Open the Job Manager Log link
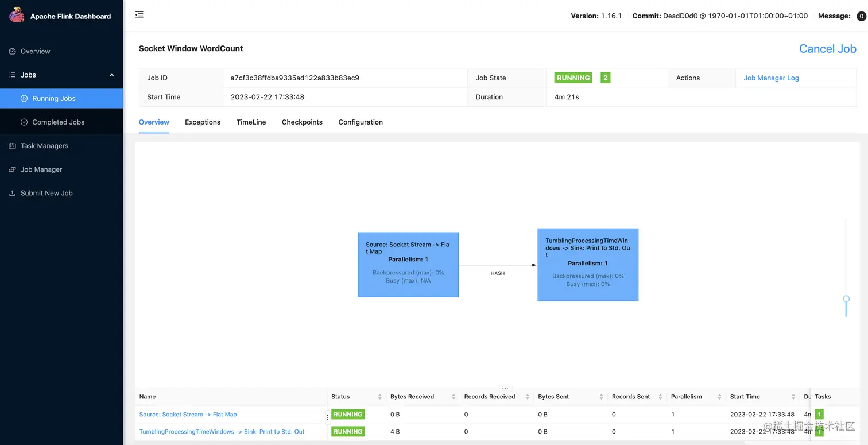 771,78
